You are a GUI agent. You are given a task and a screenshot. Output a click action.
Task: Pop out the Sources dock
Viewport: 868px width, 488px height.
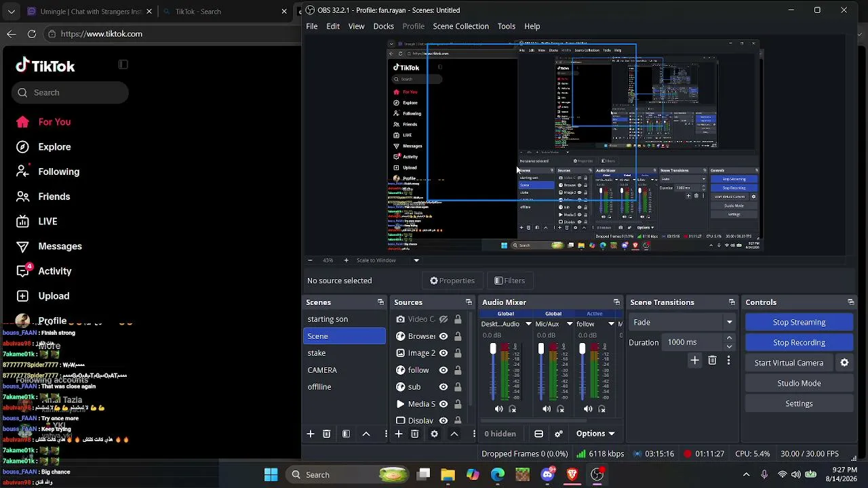469,302
